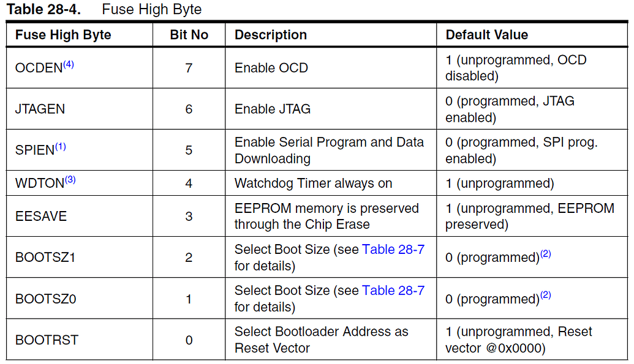Image resolution: width=634 pixels, height=364 pixels.
Task: Click the Reset vector @0x0000 default value
Action: point(518,340)
